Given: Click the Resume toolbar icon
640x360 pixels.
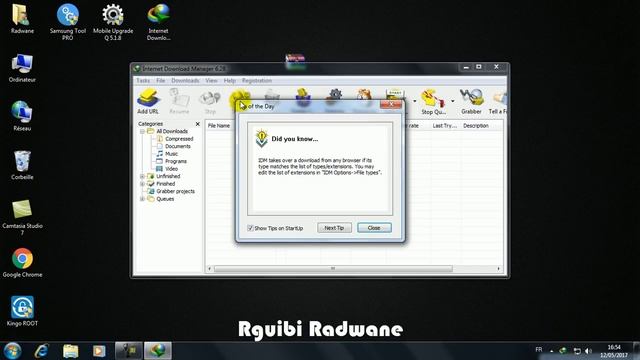Looking at the screenshot, I should pos(179,101).
